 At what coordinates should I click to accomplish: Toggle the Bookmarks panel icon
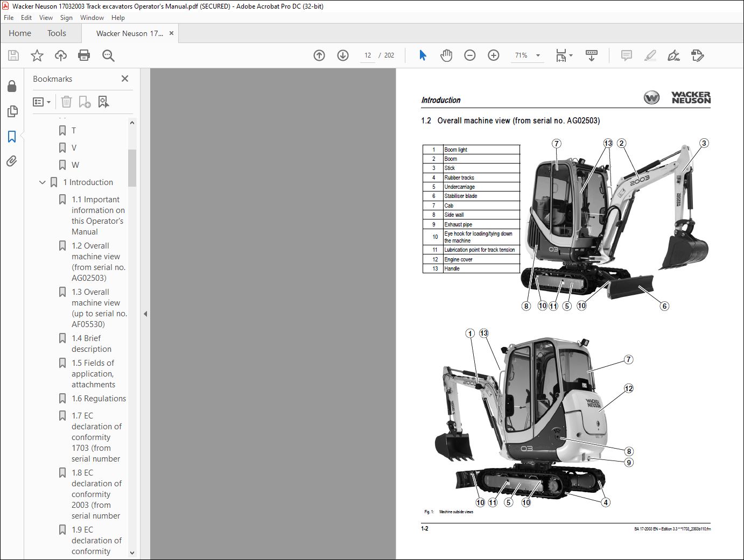12,137
